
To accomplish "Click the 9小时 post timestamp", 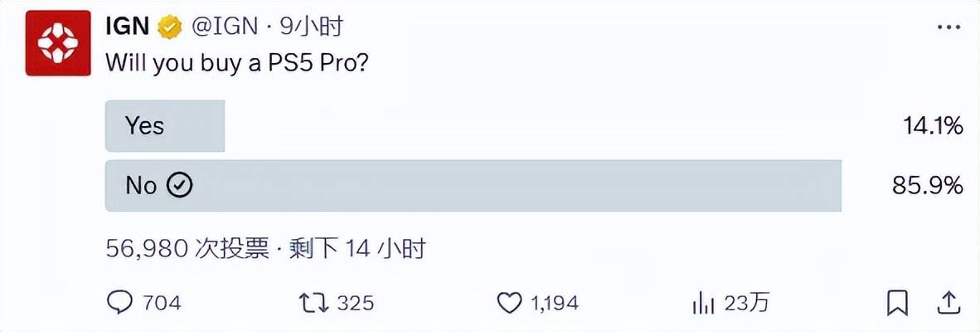I will point(312,27).
